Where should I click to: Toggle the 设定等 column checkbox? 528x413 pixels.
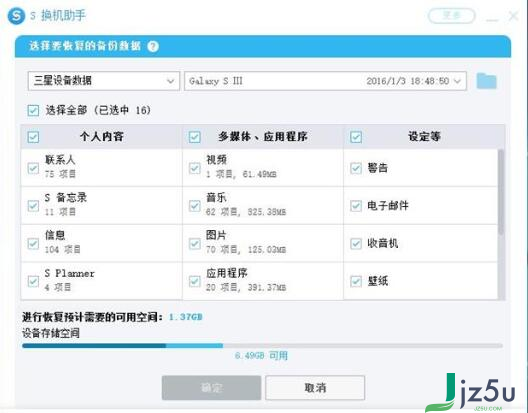tap(356, 137)
